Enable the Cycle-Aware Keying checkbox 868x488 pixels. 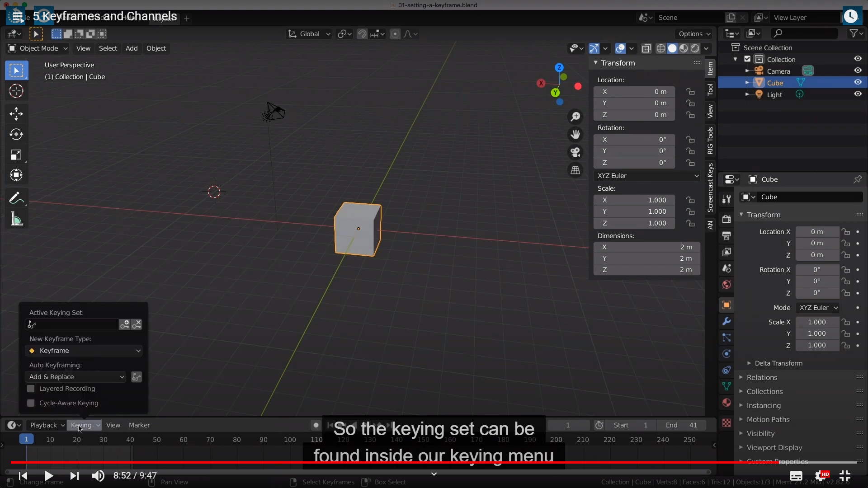click(31, 403)
